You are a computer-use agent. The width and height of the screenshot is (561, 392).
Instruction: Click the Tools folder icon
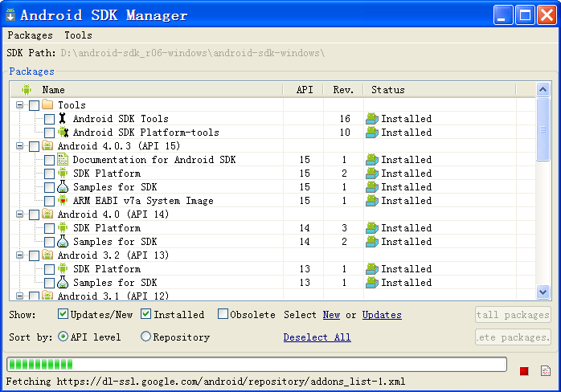tap(47, 105)
